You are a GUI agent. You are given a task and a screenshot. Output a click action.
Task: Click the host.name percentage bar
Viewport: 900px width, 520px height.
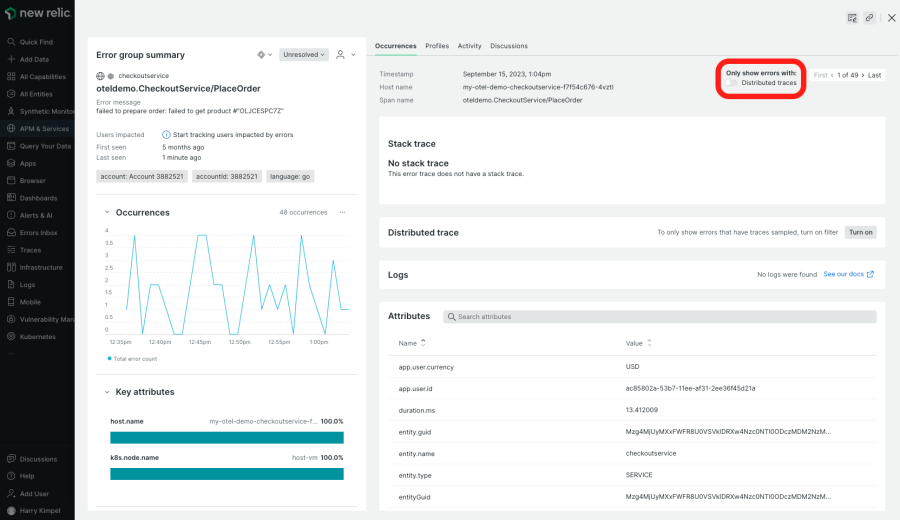pos(227,438)
